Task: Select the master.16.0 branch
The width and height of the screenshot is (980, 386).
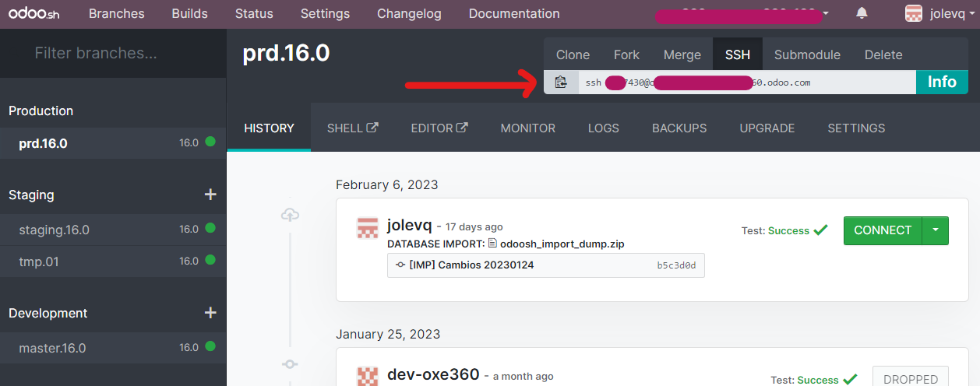Action: tap(113, 348)
